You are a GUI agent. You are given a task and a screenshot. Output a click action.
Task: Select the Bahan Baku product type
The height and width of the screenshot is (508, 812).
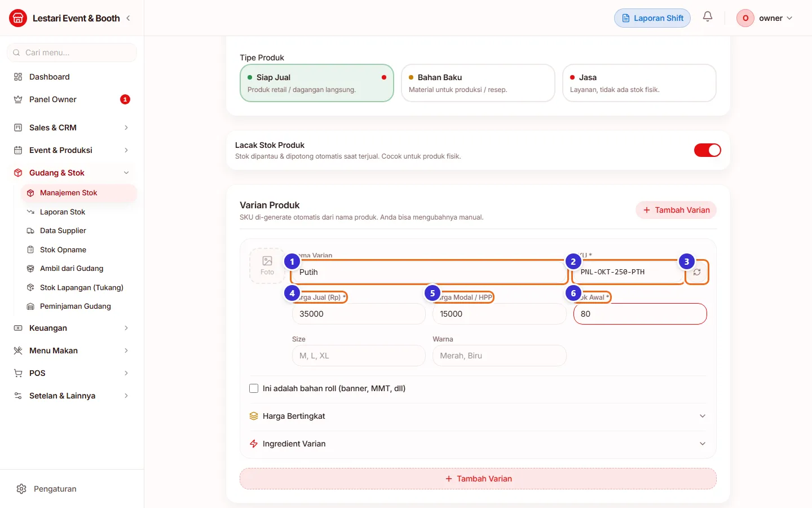point(478,83)
